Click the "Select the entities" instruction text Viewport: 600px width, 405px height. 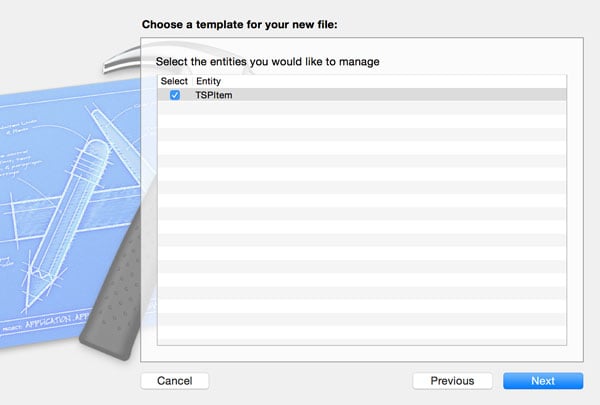tap(261, 62)
